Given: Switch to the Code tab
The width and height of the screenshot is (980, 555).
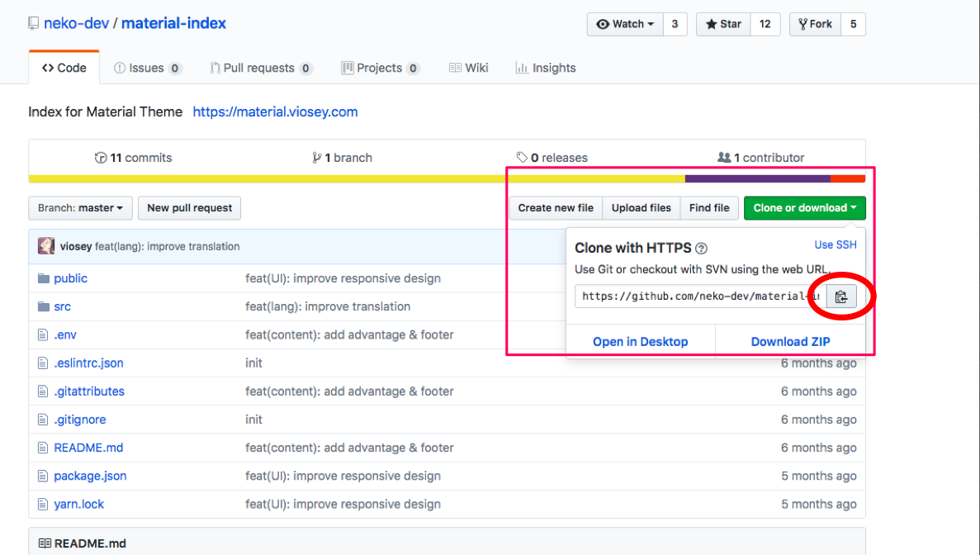Looking at the screenshot, I should point(64,68).
